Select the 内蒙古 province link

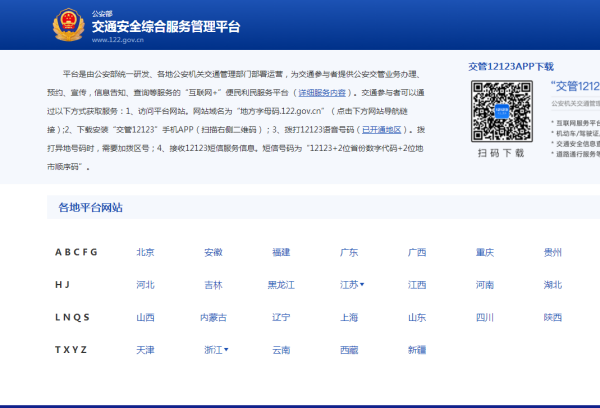[x=214, y=317]
